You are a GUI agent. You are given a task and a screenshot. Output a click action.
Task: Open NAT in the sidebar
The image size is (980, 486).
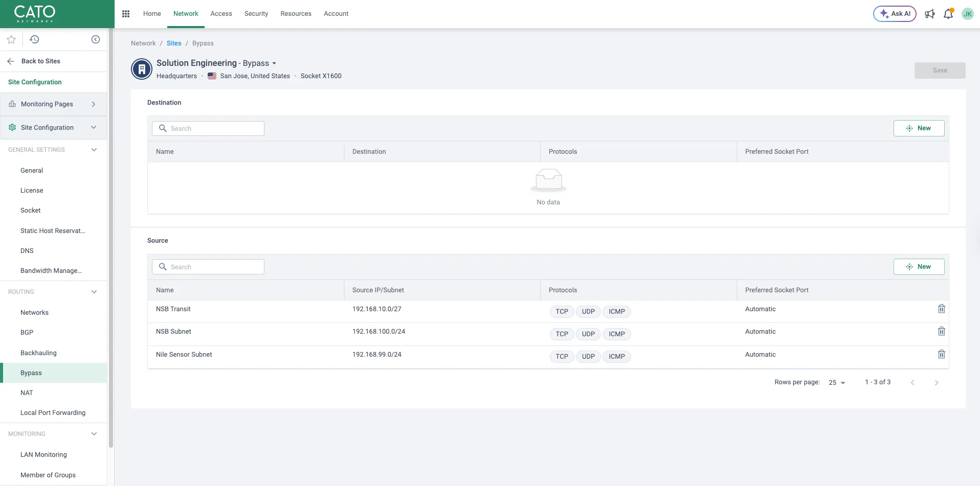click(27, 393)
